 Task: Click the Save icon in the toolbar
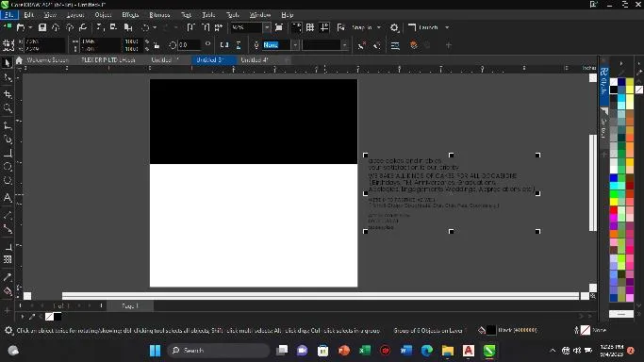pos(41,27)
